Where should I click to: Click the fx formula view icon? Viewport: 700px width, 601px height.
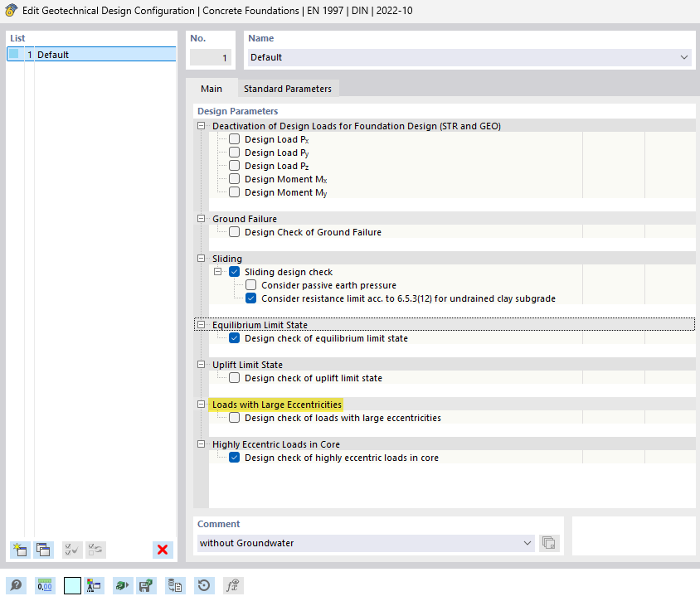click(x=233, y=585)
